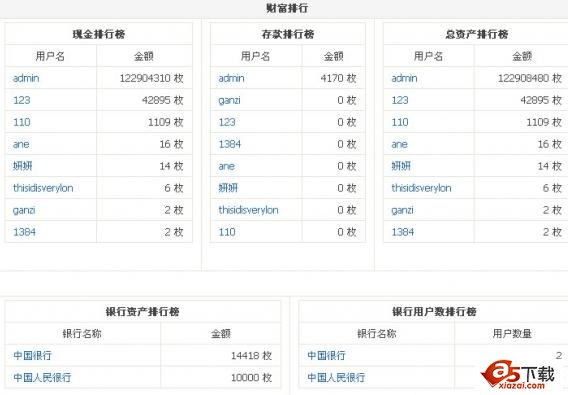
Task: Open user ane in 现金排行榜 table
Action: pyautogui.click(x=21, y=144)
